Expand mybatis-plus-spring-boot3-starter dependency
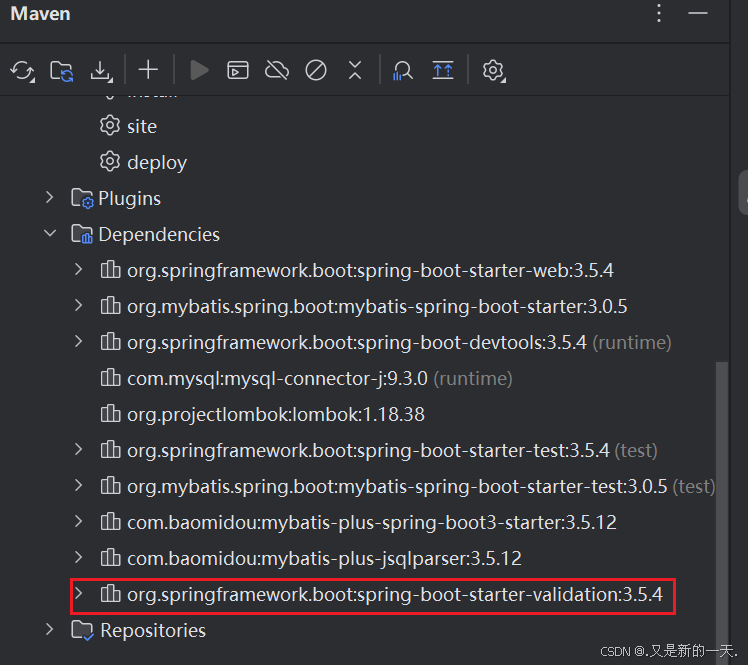748x665 pixels. coord(79,521)
